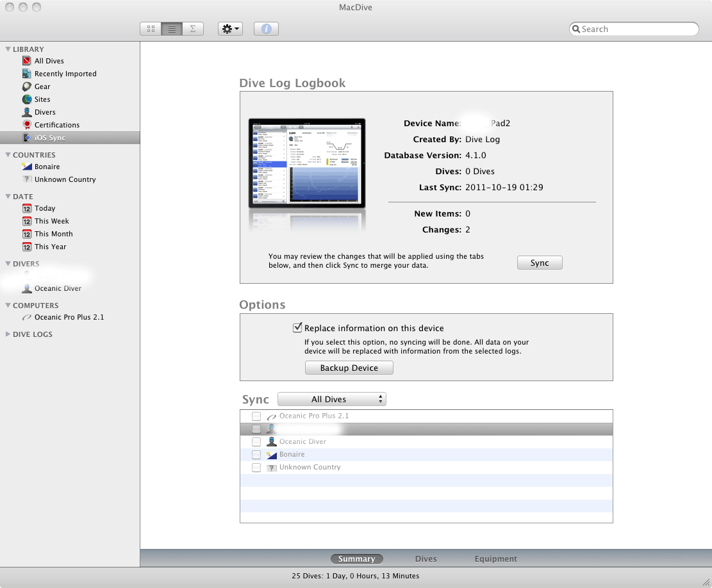
Task: Click the Backup Device button
Action: point(349,368)
